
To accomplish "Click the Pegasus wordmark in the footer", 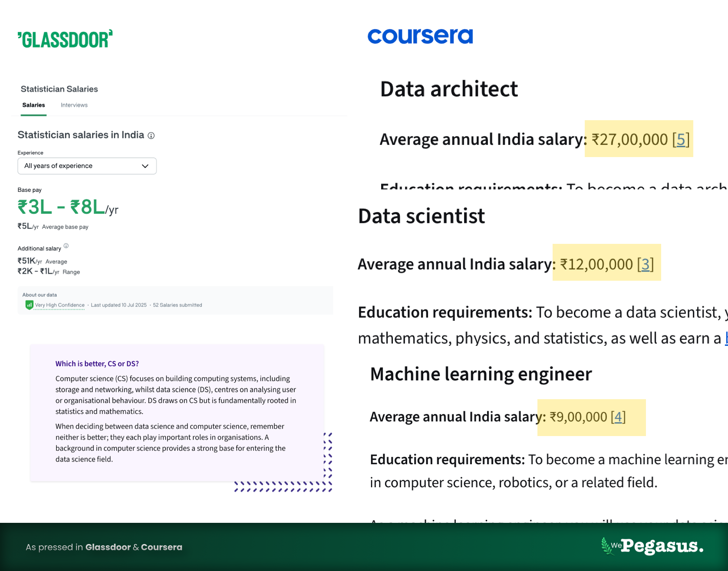I will (x=662, y=546).
